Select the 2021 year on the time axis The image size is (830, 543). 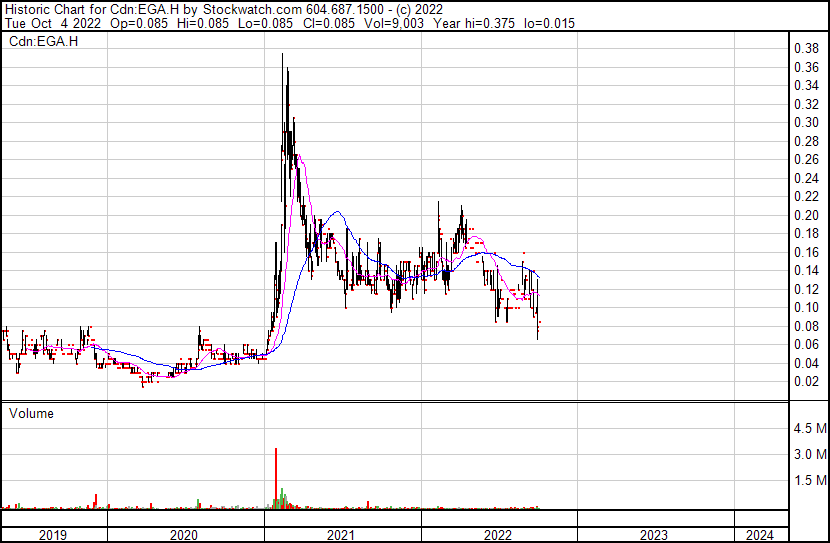tap(342, 535)
